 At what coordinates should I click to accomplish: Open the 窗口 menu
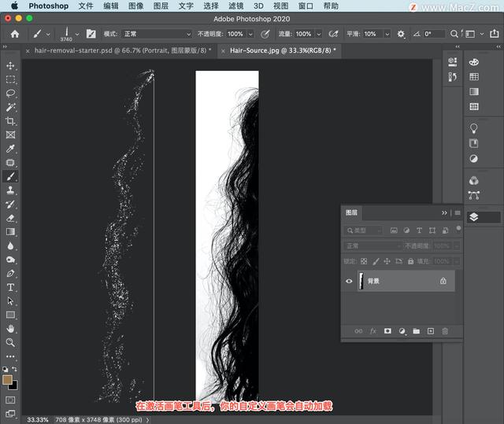pyautogui.click(x=306, y=6)
